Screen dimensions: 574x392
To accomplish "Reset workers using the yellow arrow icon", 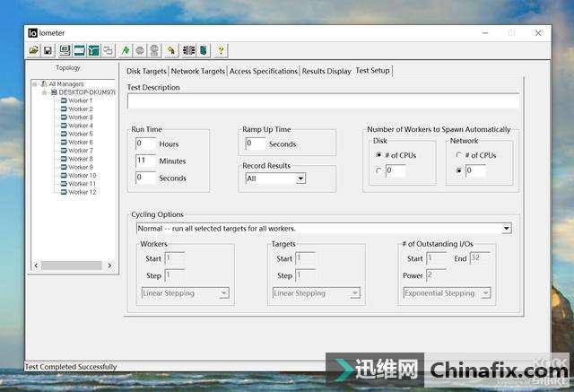I will point(171,50).
